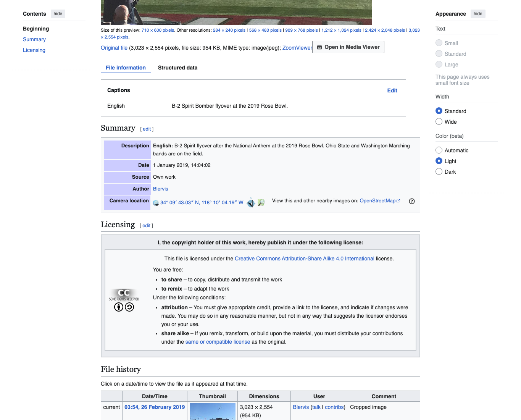Open file history thumbnail image
The height and width of the screenshot is (420, 521).
coord(212,411)
